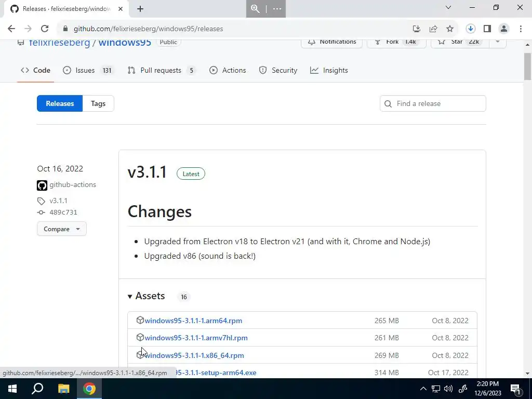The width and height of the screenshot is (532, 399).
Task: Collapse the Assets section
Action: (146, 296)
